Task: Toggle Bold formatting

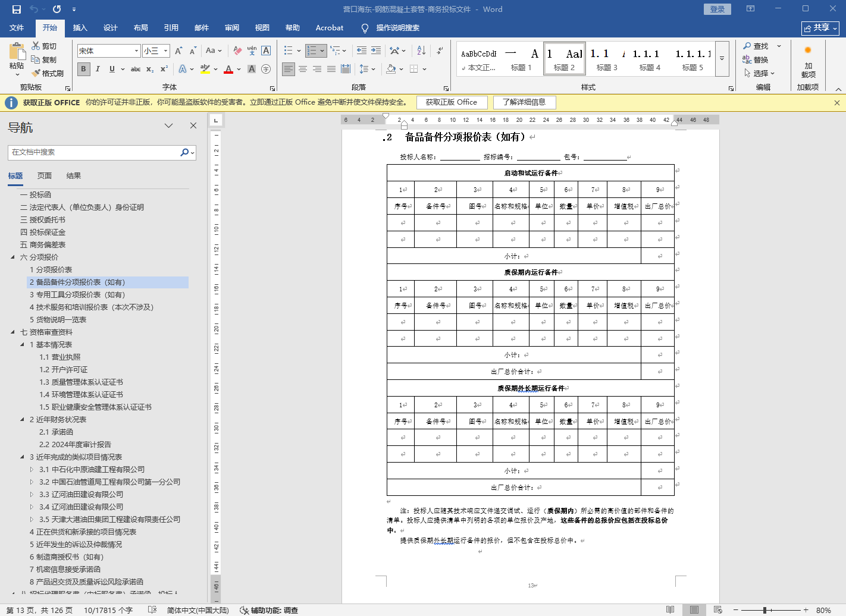Action: click(x=83, y=69)
